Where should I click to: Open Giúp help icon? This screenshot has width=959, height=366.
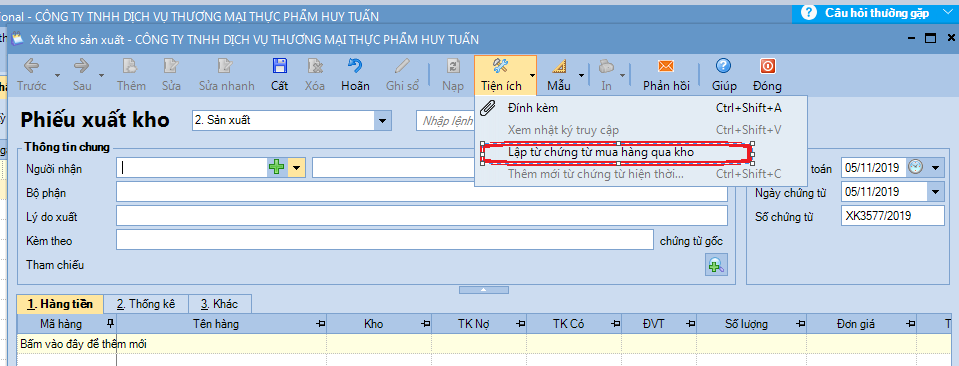(724, 65)
